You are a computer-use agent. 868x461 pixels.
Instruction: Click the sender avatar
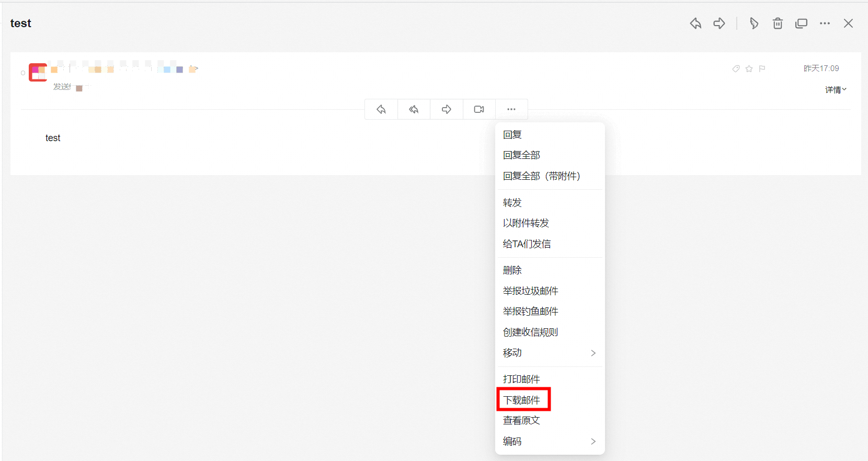click(38, 72)
